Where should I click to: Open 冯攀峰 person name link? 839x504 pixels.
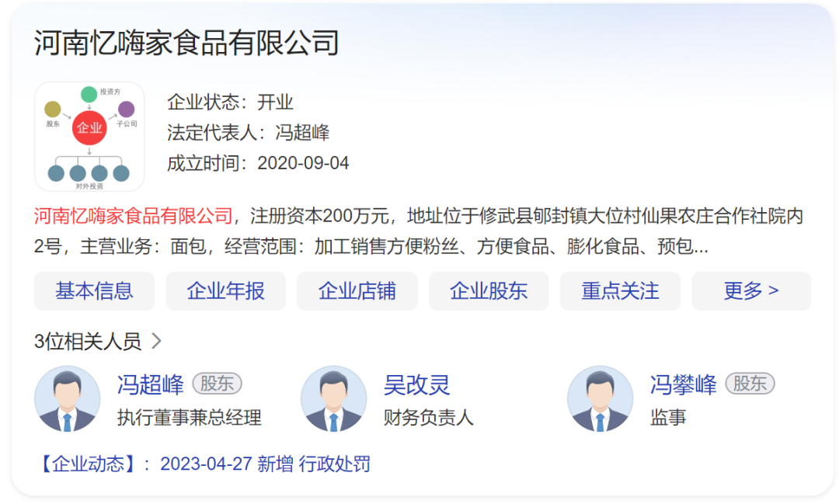click(684, 384)
